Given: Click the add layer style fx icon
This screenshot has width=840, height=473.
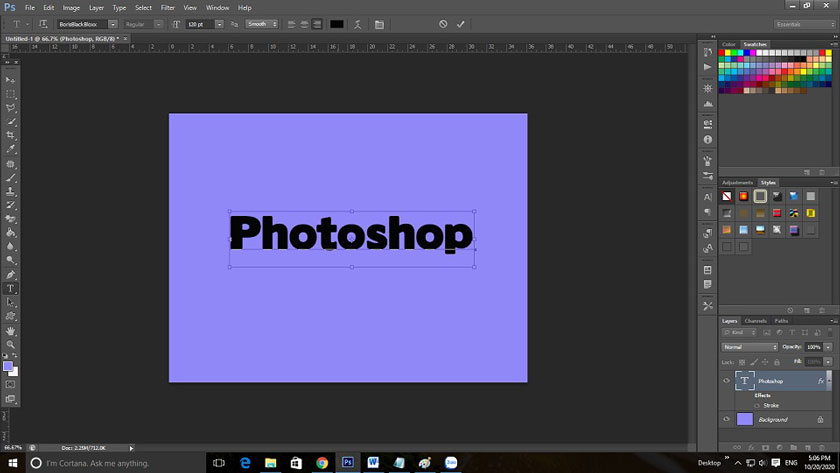Looking at the screenshot, I should [x=751, y=447].
